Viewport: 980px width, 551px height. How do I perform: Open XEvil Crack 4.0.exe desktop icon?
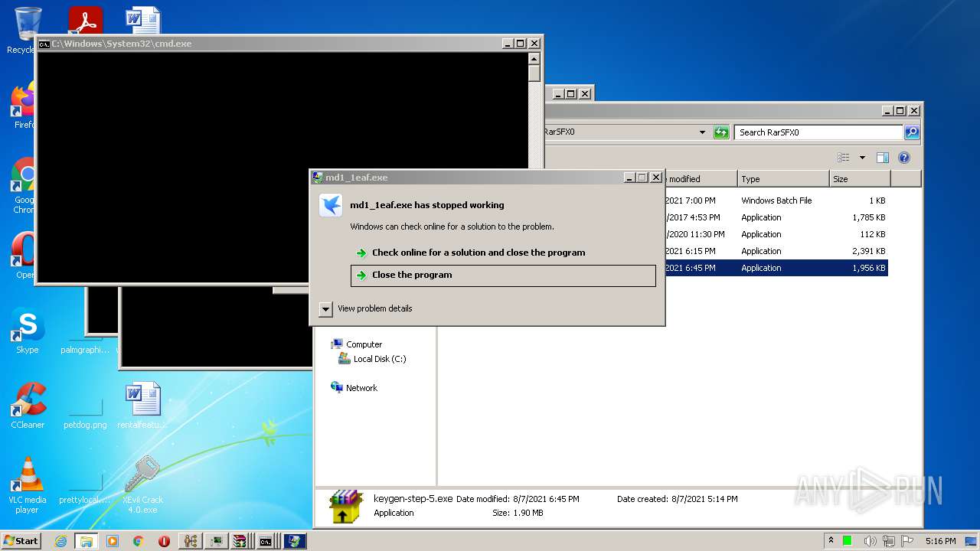click(142, 485)
